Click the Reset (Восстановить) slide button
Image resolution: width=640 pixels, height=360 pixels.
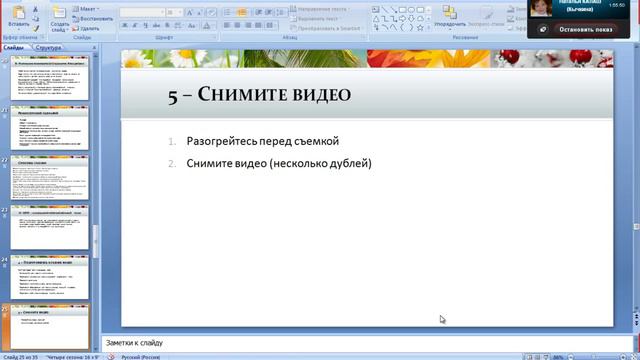point(93,19)
